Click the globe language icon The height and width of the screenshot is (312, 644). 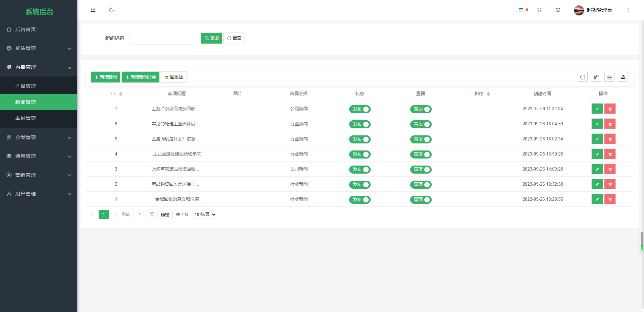point(558,10)
